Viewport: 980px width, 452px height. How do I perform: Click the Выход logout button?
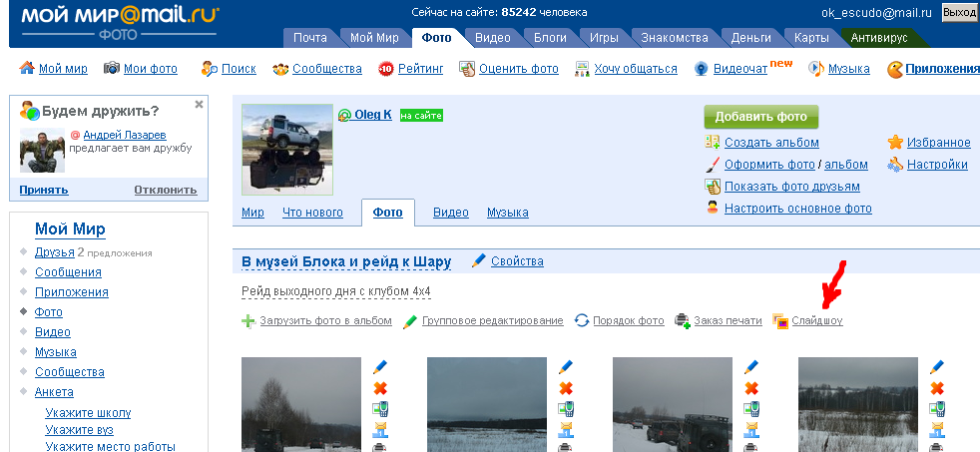pos(959,13)
